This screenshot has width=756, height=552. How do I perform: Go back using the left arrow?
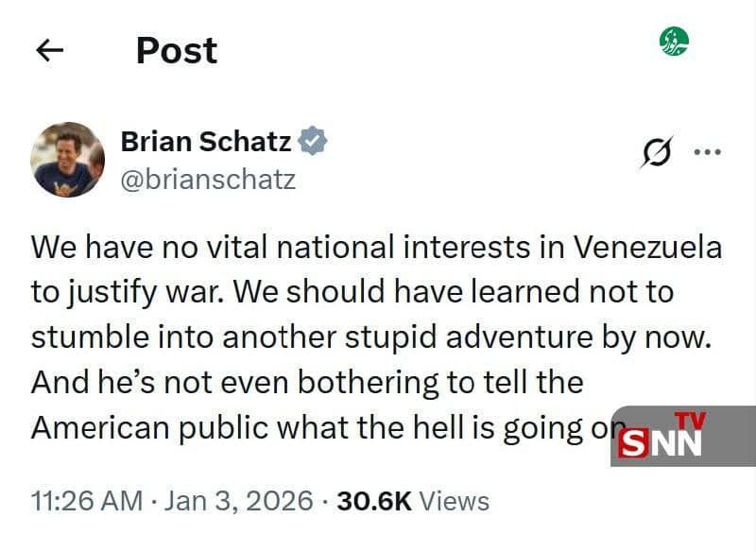[49, 51]
